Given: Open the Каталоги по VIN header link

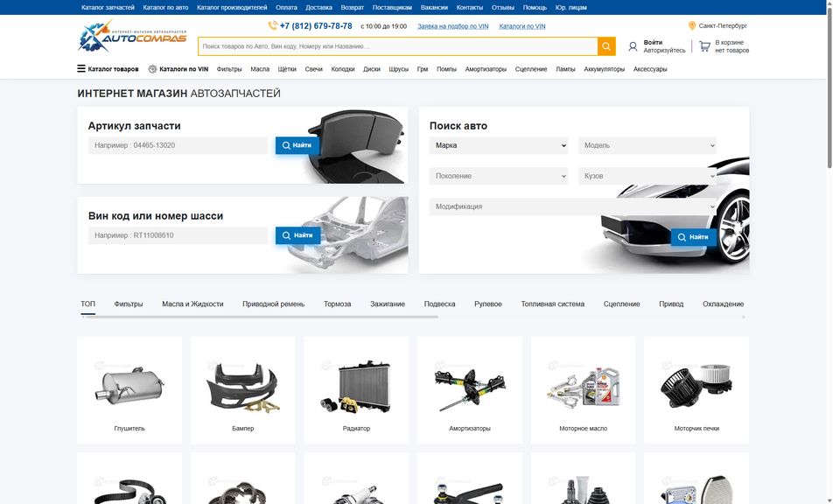Looking at the screenshot, I should [522, 26].
